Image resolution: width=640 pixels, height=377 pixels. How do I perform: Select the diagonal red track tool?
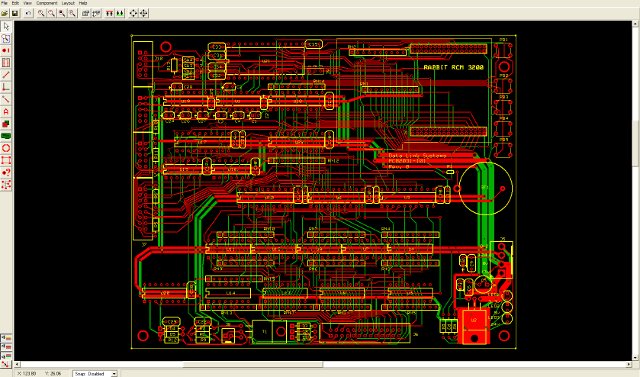pyautogui.click(x=6, y=75)
